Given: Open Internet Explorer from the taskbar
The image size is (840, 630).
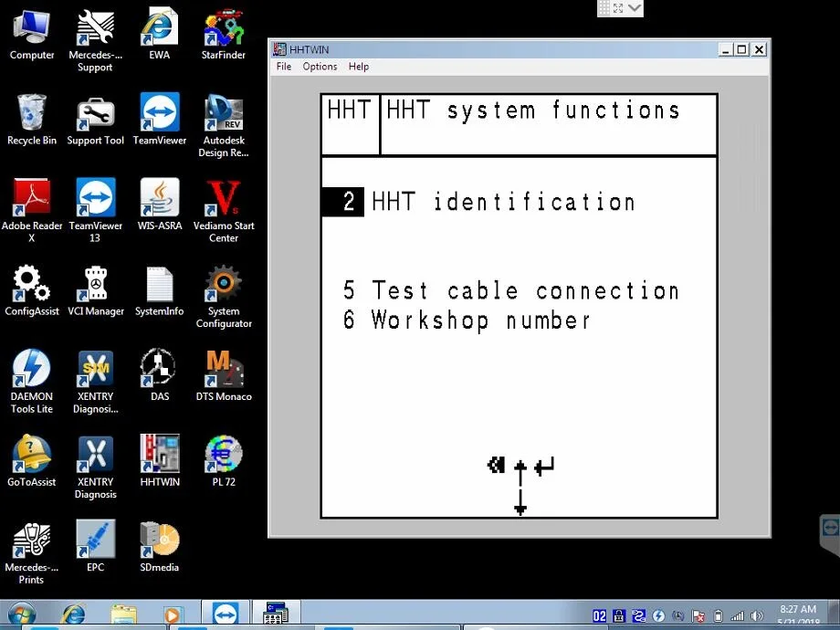Looking at the screenshot, I should point(74,615).
